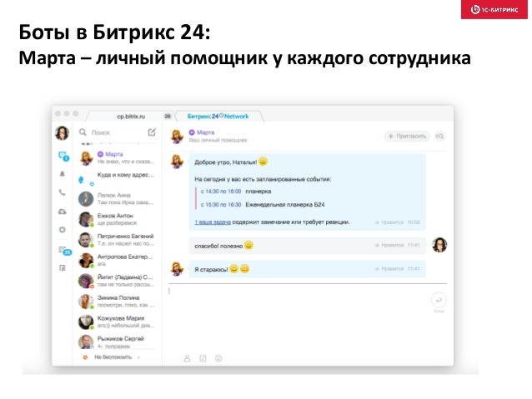Open the settings gear icon in sidebar
This screenshot has height=399, width=532.
click(62, 230)
